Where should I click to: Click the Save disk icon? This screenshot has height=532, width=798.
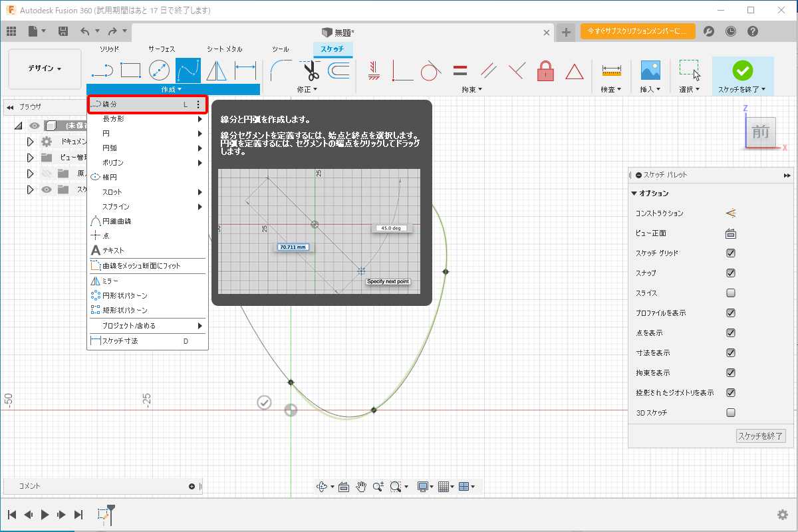[63, 31]
